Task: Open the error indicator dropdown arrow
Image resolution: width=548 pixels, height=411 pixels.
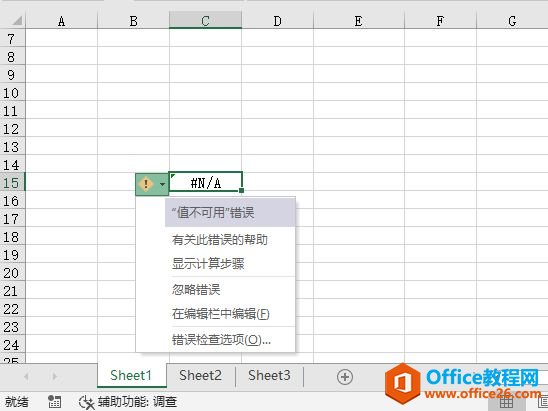Action: pos(163,184)
